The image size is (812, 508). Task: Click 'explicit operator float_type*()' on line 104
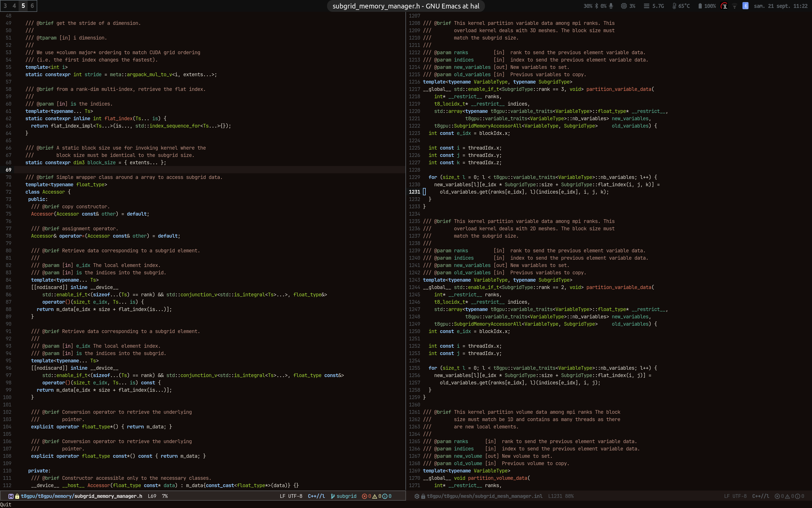point(75,427)
